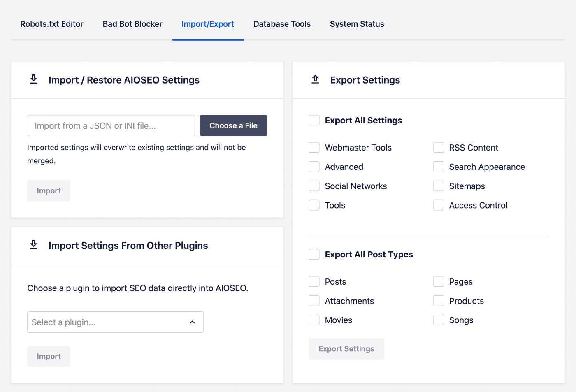Click the Import Settings From Other Plugins heading

coord(128,246)
